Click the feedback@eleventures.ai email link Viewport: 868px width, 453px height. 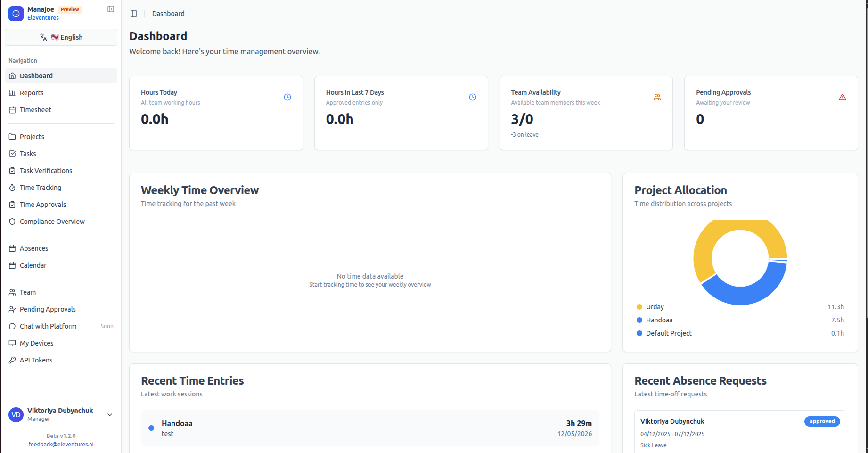[x=61, y=444]
